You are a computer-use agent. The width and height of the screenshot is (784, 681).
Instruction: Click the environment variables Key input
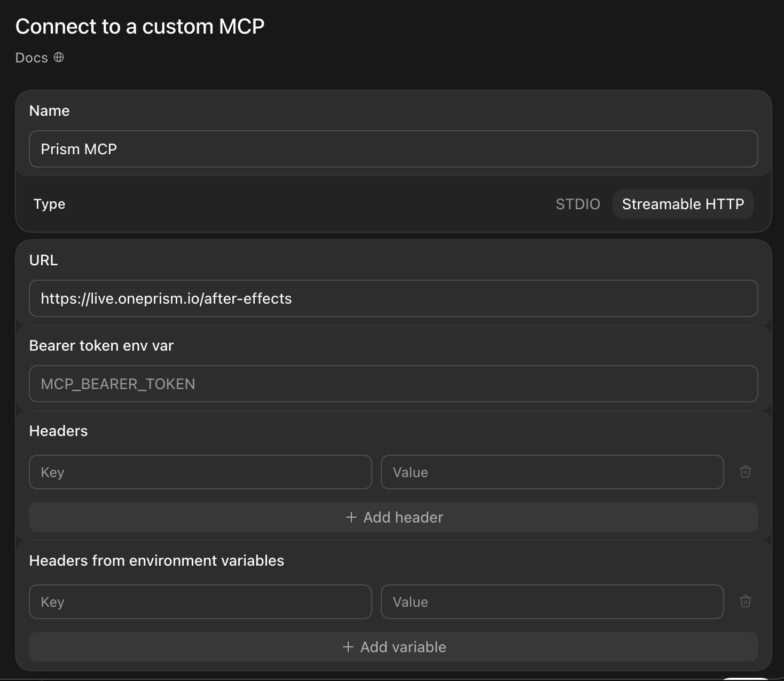[x=200, y=602]
